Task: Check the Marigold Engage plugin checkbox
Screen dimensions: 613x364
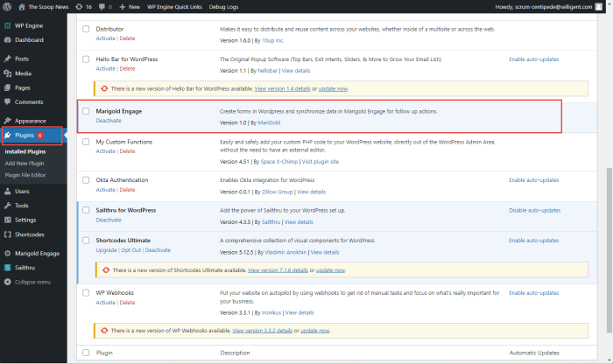Action: [x=85, y=112]
